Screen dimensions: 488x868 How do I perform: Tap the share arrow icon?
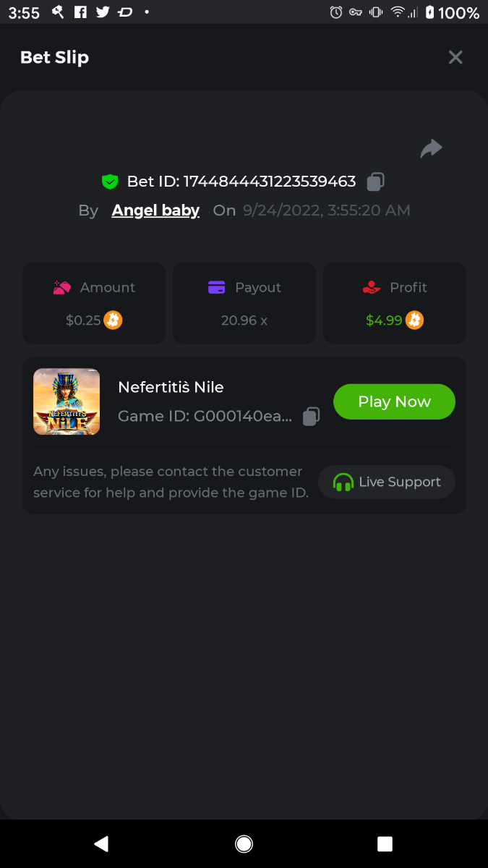click(x=431, y=148)
